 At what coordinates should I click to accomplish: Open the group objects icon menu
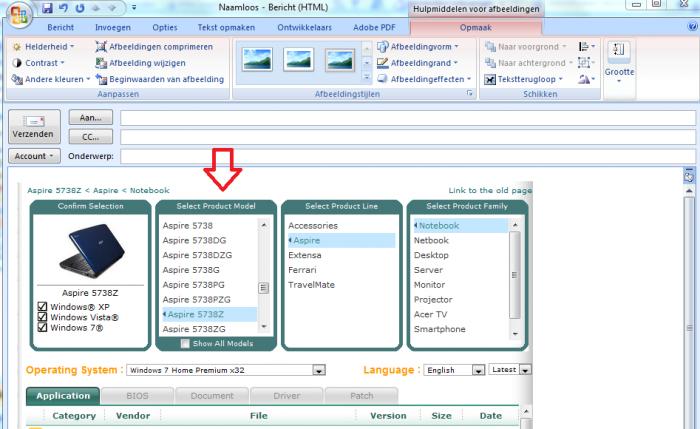click(x=586, y=63)
